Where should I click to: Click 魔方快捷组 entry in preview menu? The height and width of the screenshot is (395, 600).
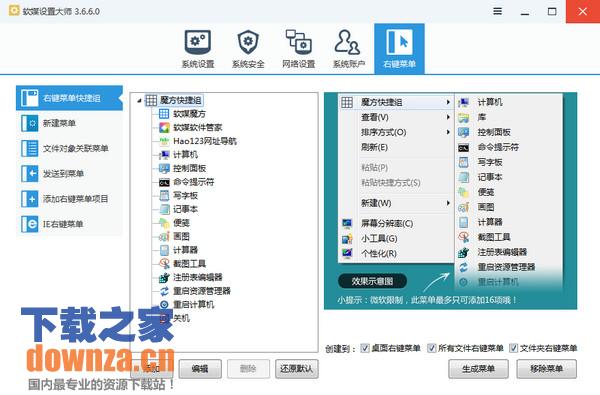[x=396, y=102]
